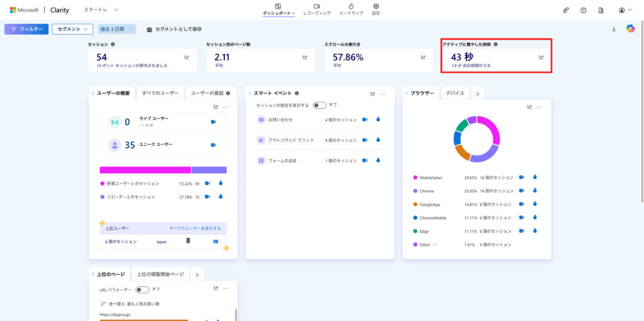The width and height of the screenshot is (644, 321).
Task: Click the すべてのユーザーを表示する link
Action: [195, 228]
